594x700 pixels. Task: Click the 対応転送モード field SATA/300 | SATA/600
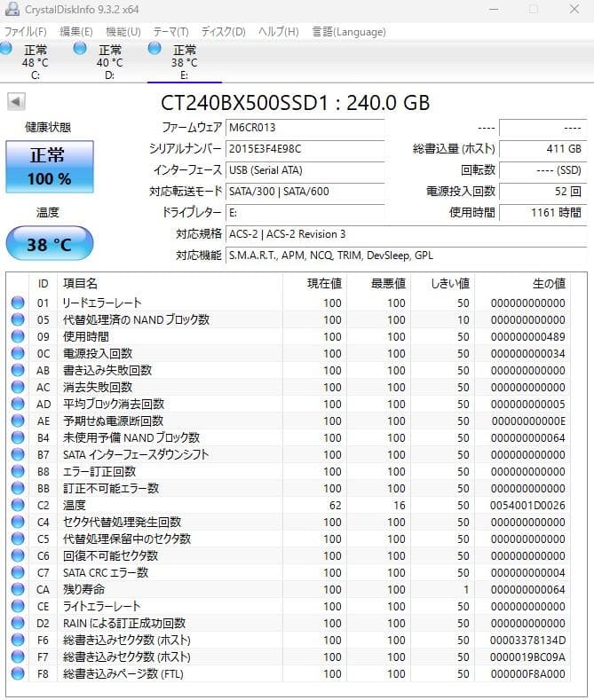[305, 192]
